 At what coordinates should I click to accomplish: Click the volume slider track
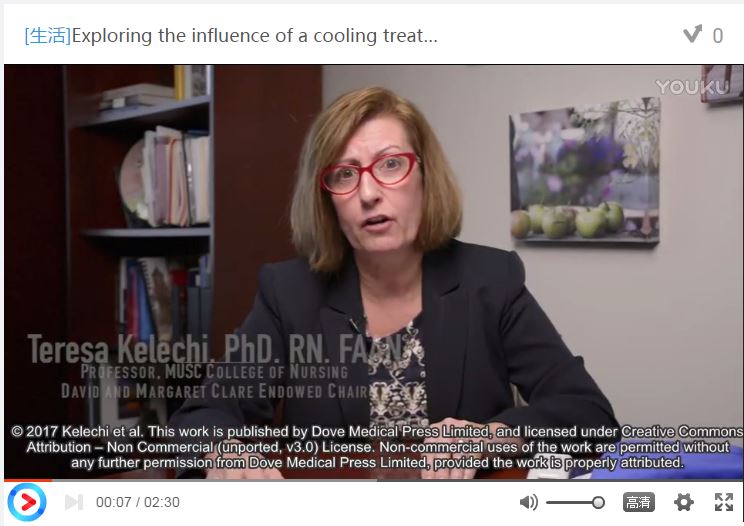click(575, 502)
